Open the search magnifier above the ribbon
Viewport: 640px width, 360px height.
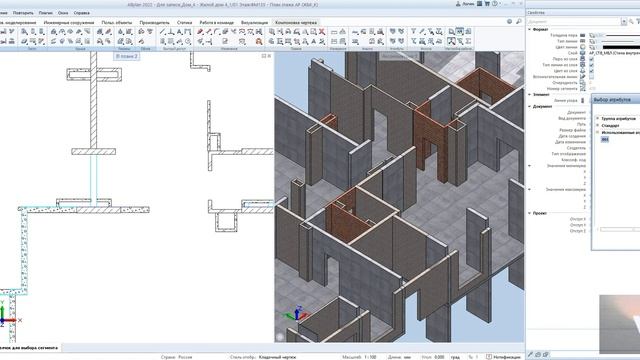[518, 22]
